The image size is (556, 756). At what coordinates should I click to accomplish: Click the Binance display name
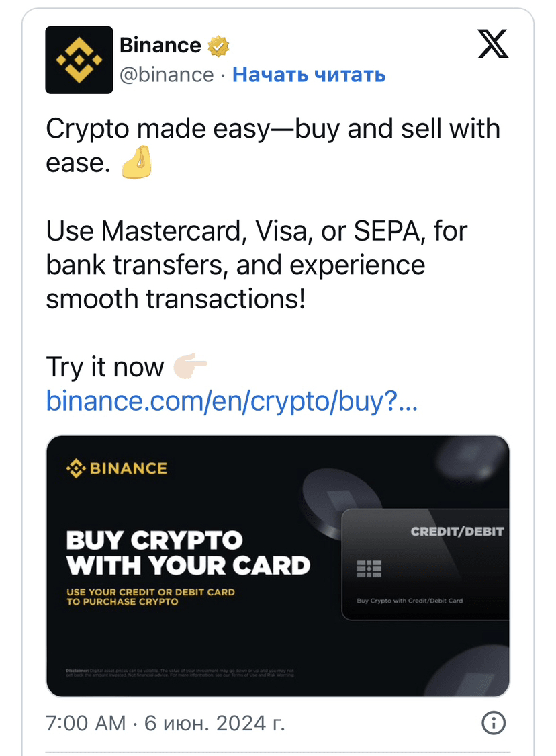coord(159,44)
